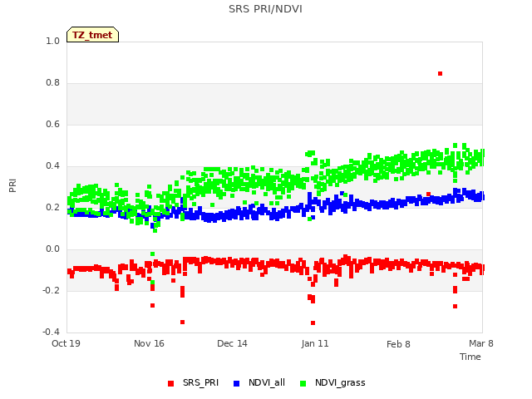Click the Jan 11 x-axis tick label
The width and height of the screenshot is (532, 399).
tap(315, 343)
